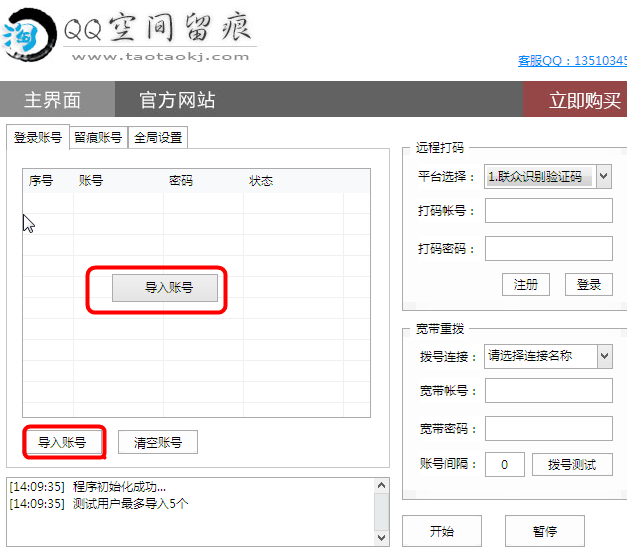Click the 打码帐号 input field
627x551 pixels.
(549, 210)
